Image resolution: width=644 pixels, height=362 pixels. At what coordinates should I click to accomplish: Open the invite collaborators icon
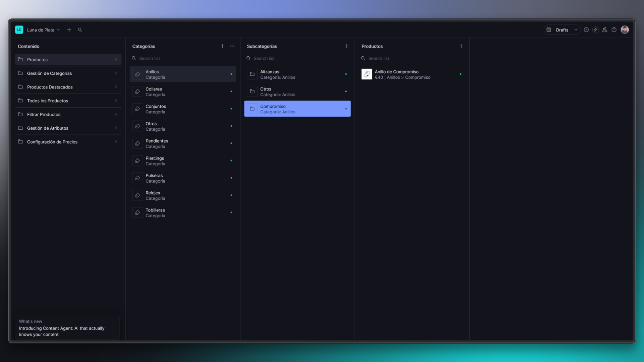click(x=605, y=30)
